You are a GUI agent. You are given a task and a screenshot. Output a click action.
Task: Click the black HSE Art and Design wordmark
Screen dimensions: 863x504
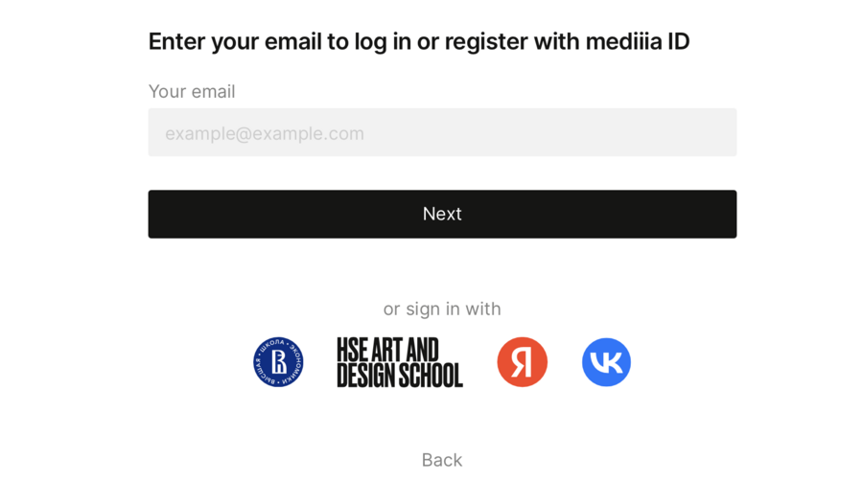point(399,362)
